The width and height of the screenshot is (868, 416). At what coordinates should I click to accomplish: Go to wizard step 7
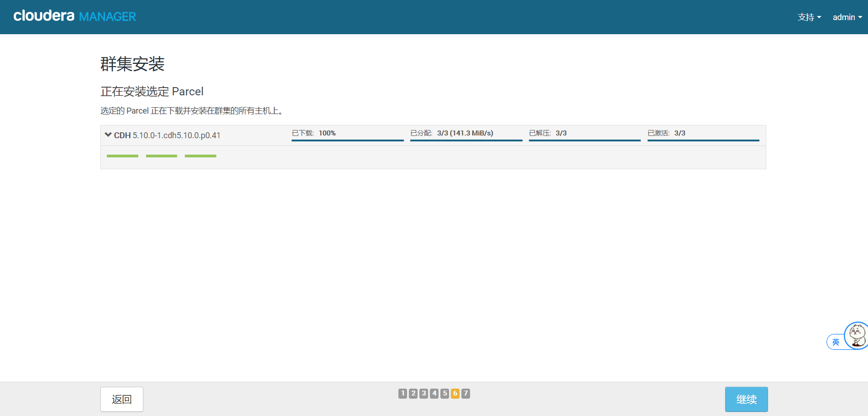(x=465, y=393)
